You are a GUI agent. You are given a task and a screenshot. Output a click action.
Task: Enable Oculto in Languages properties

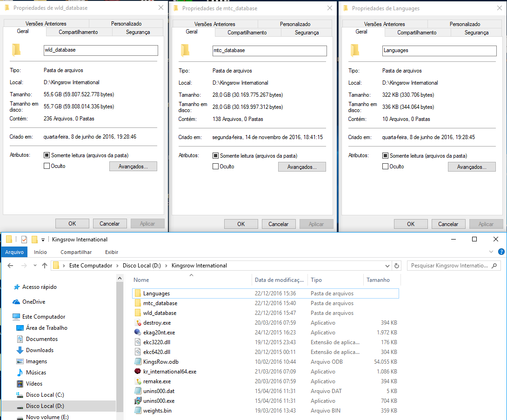(x=386, y=167)
